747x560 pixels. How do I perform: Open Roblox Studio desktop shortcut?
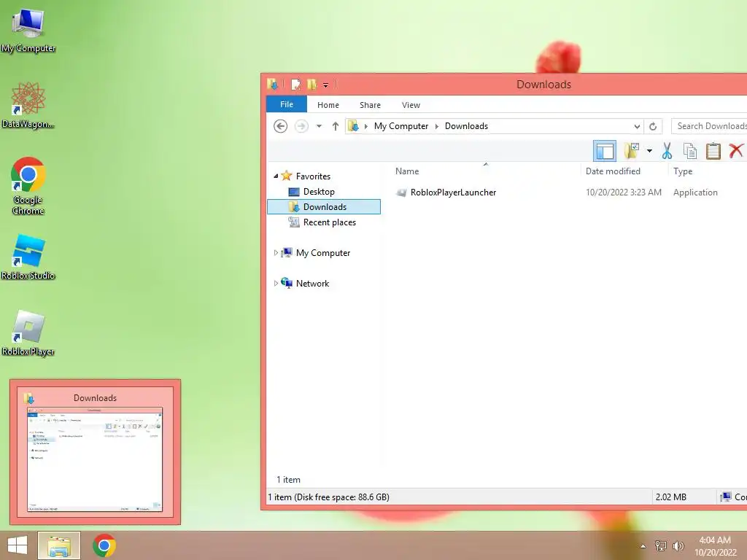(x=28, y=257)
